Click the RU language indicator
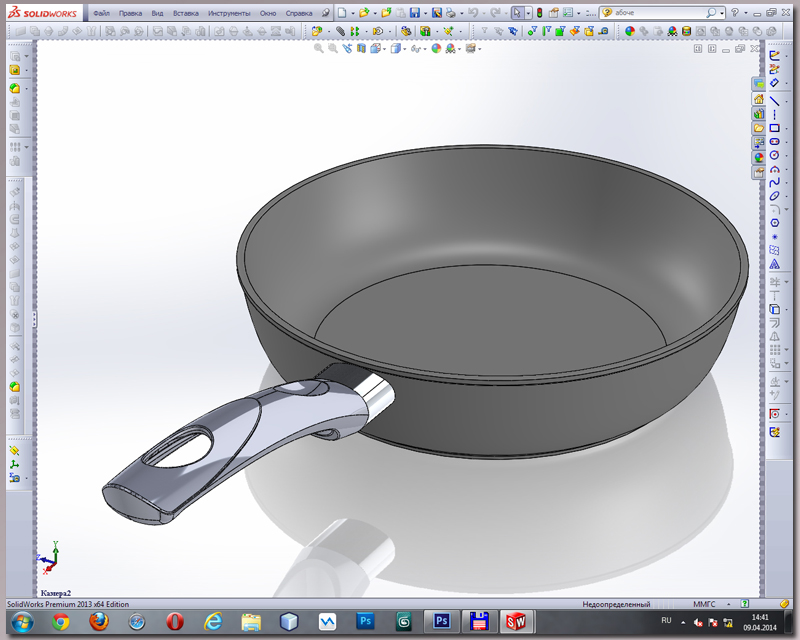The height and width of the screenshot is (640, 800). tap(666, 621)
